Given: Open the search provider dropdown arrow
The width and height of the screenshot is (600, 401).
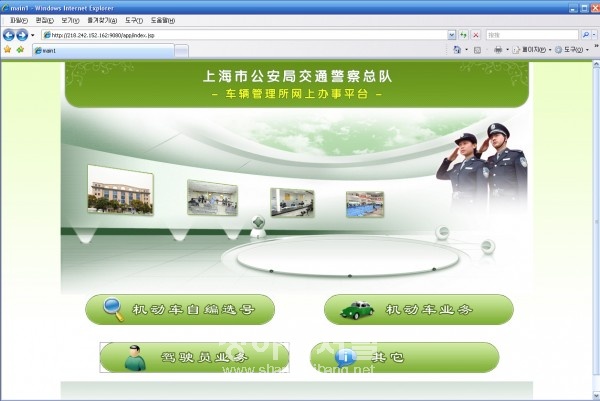Looking at the screenshot, I should [594, 35].
